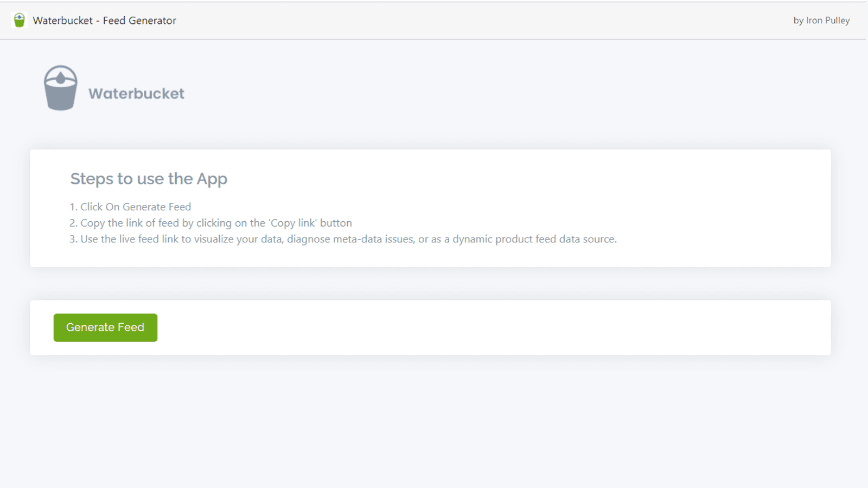Click the 'by Iron Pulley' credit text
Viewport: 868px width, 488px height.
(821, 21)
